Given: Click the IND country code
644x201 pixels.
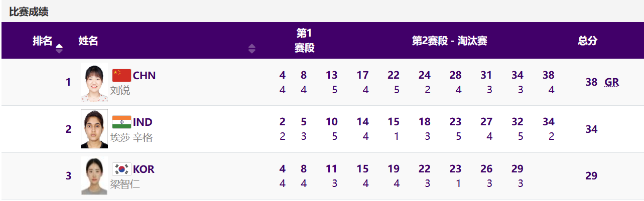Looking at the screenshot, I should click(x=143, y=122).
